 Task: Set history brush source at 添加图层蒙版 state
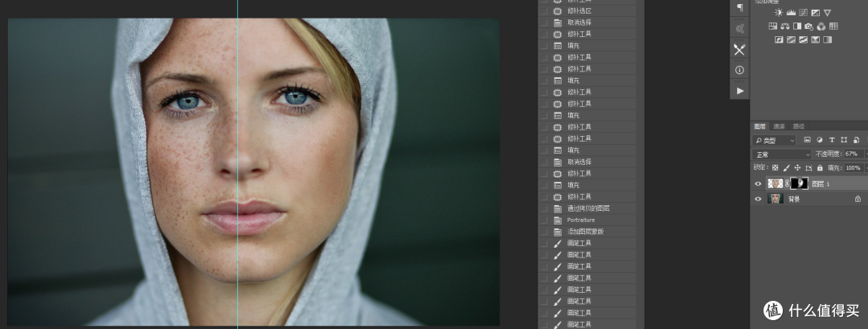click(x=543, y=232)
